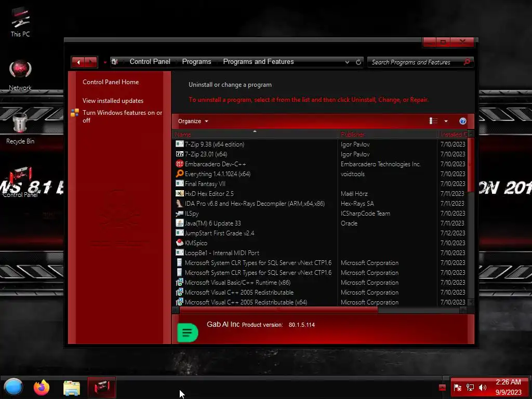The image size is (532, 399).
Task: Click the Forward navigation arrow
Action: [x=91, y=62]
